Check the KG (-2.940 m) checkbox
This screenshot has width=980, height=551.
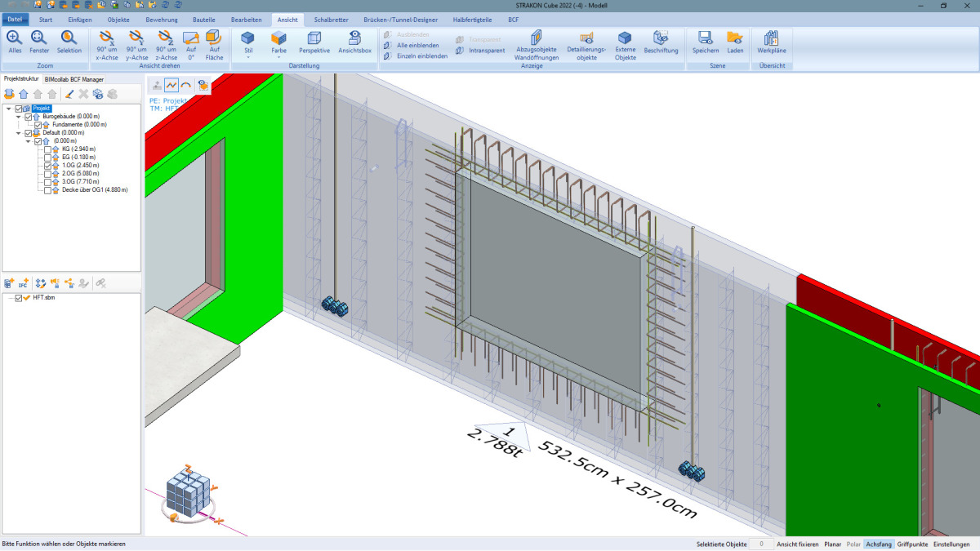(47, 149)
